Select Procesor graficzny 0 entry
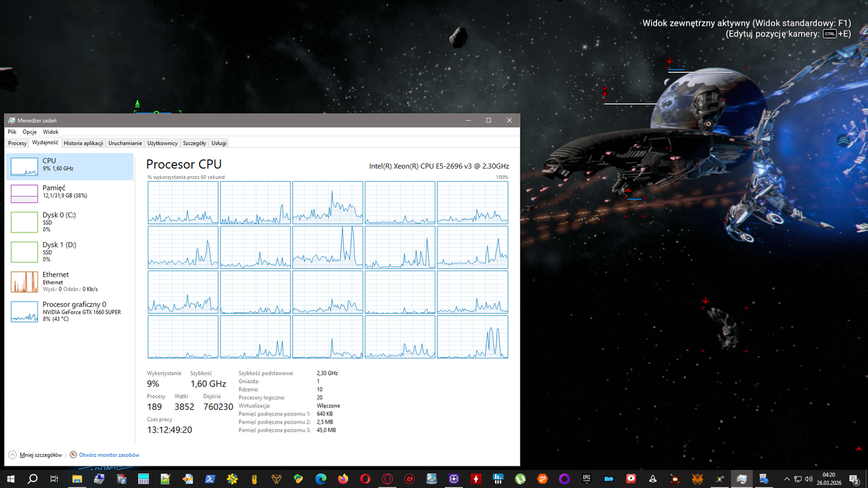Image resolution: width=868 pixels, height=488 pixels. coord(70,311)
